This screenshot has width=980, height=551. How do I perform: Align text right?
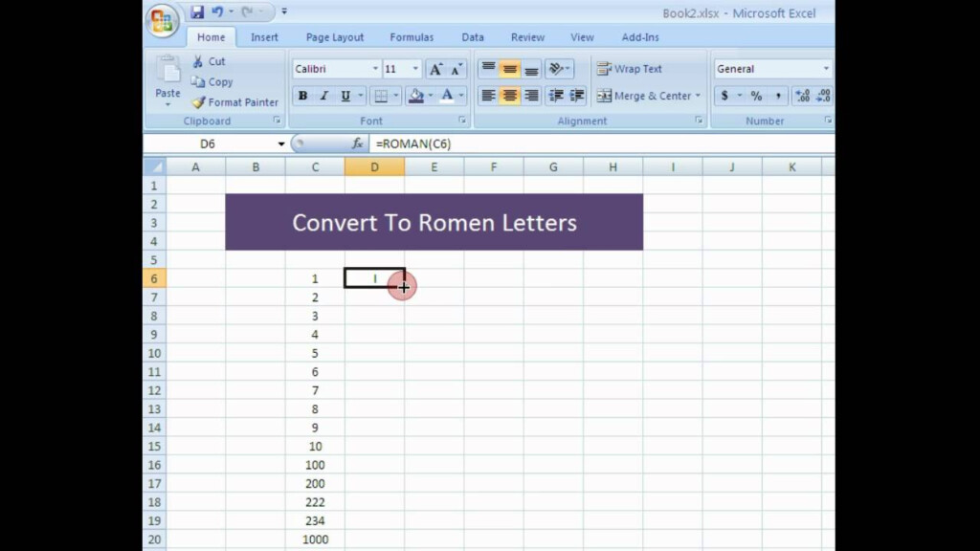click(531, 96)
